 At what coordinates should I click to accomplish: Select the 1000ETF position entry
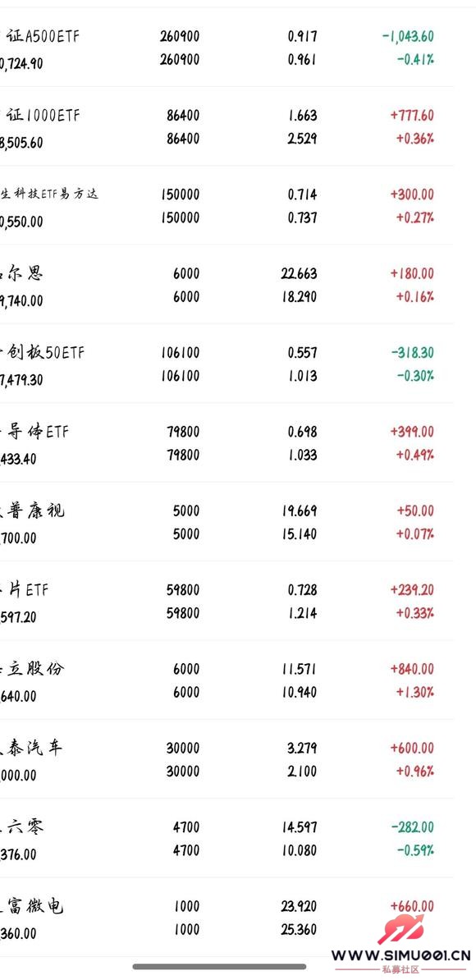click(227, 127)
